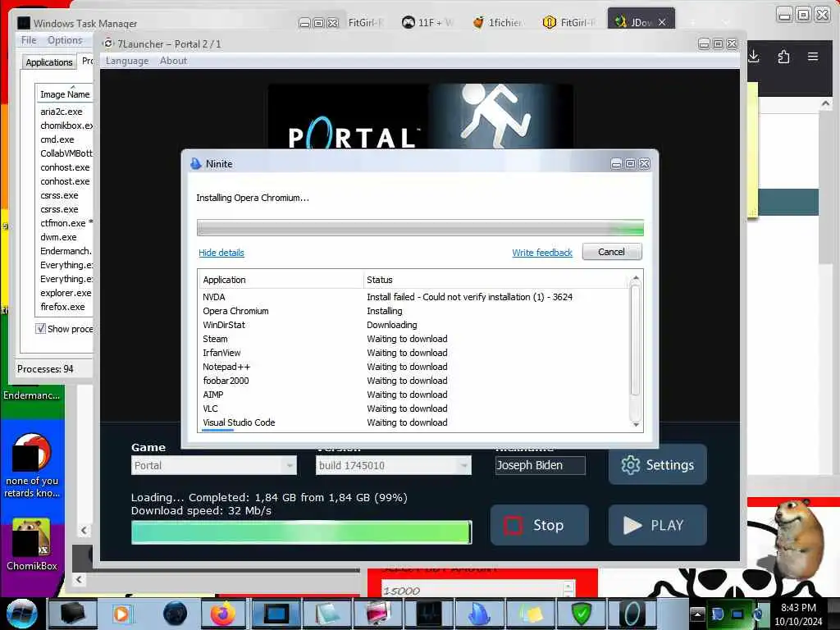The image size is (840, 630).
Task: Click the Stop button in 7Launcher
Action: [540, 525]
